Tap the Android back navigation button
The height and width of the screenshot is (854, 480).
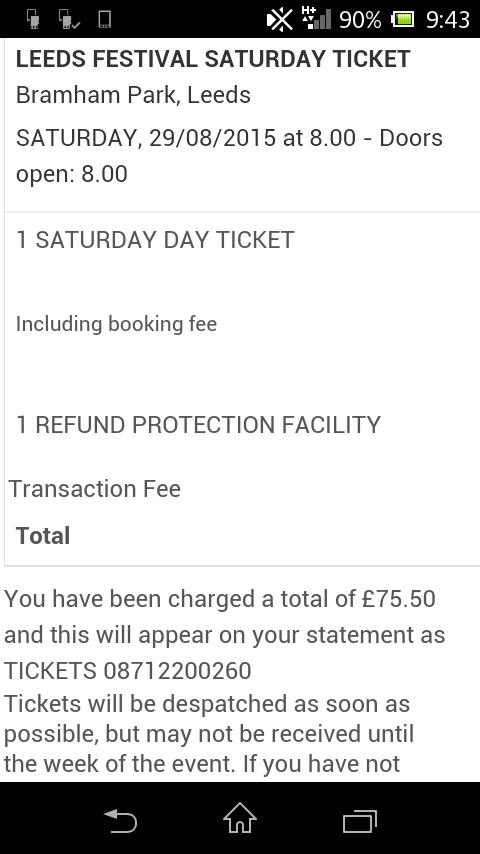point(120,821)
